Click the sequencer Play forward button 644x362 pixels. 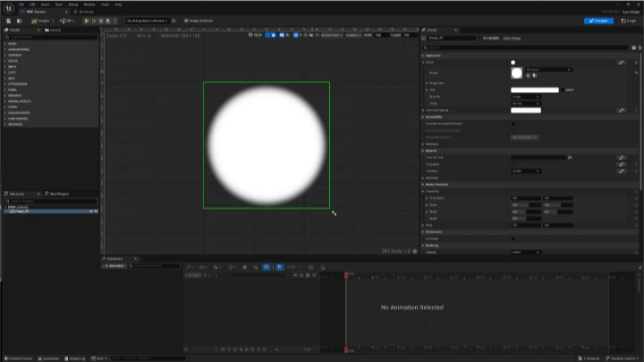[247, 349]
